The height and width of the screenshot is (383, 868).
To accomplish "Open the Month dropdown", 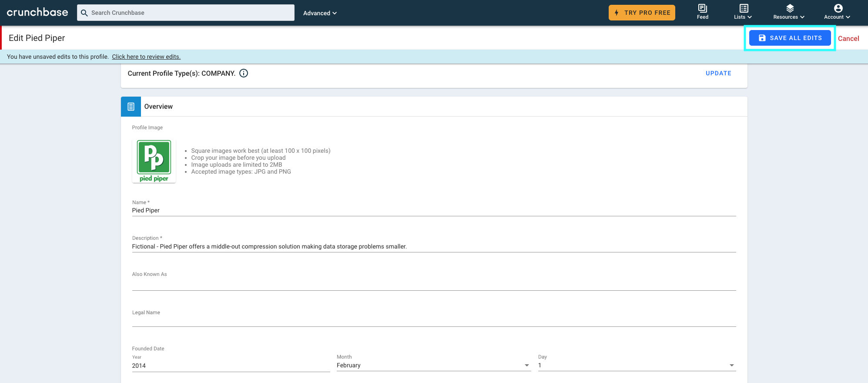I will (x=434, y=365).
